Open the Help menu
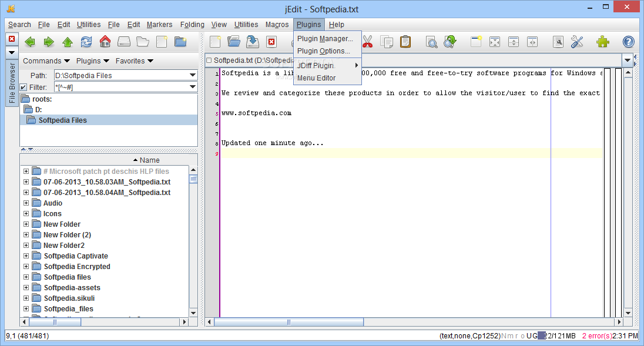Screen dimensions: 644x346 [336, 25]
